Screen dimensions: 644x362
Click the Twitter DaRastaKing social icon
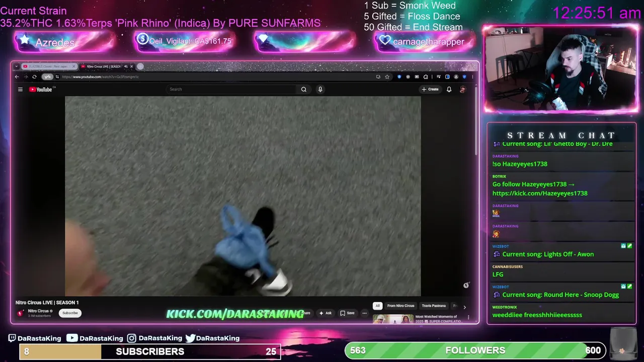[190, 338]
